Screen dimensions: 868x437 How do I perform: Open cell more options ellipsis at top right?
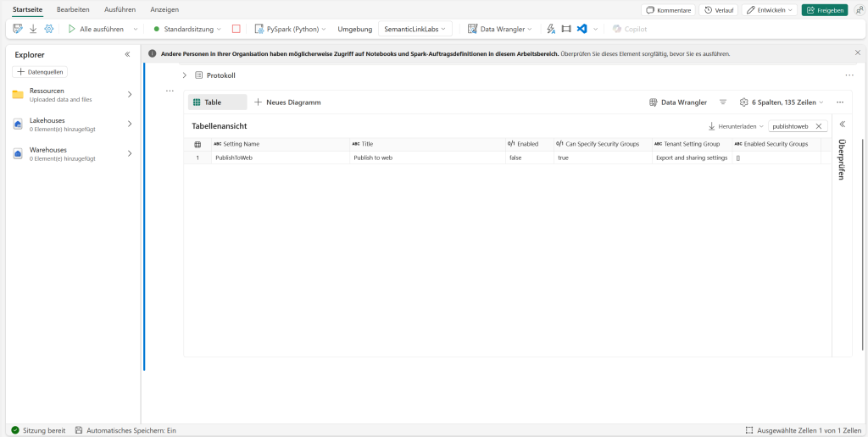pyautogui.click(x=849, y=75)
